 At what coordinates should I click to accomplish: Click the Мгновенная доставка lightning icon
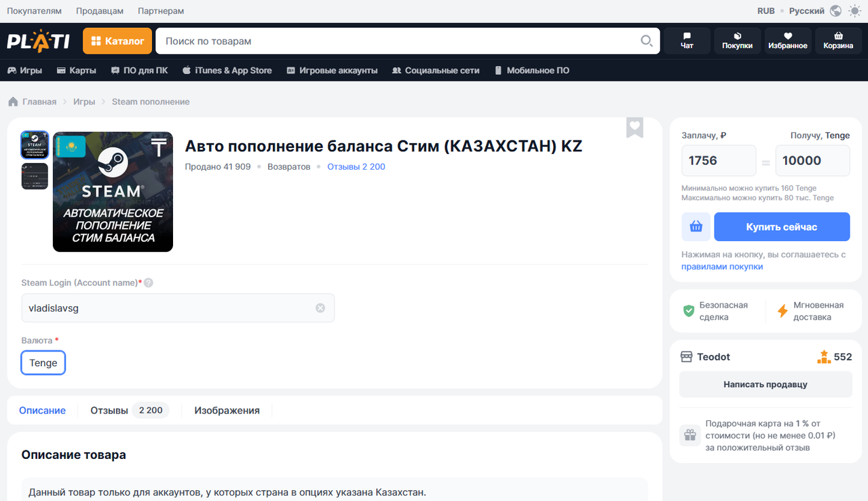[782, 311]
